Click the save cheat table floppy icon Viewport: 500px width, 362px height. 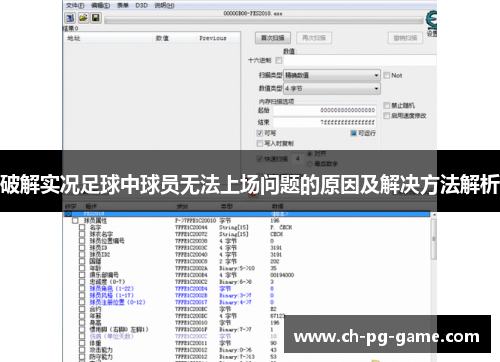[x=96, y=18]
